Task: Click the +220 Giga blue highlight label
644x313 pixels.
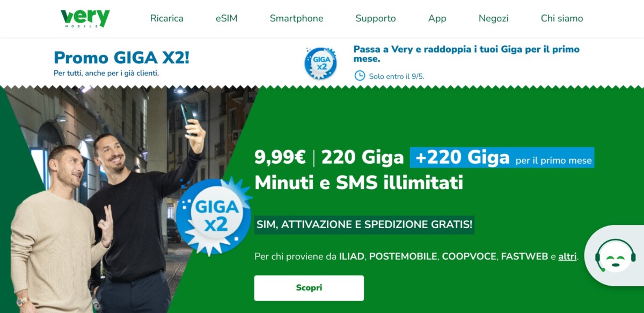Action: point(502,158)
